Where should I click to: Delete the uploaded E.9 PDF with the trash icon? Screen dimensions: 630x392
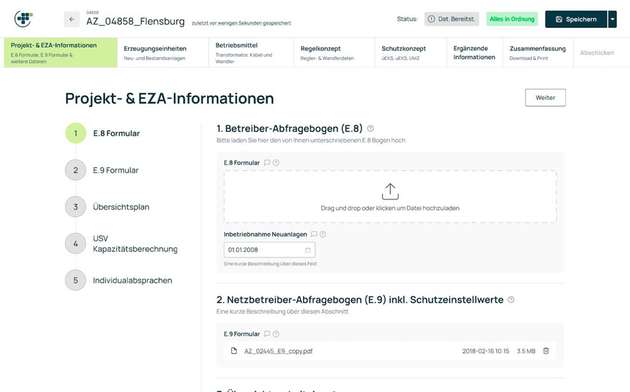(546, 351)
